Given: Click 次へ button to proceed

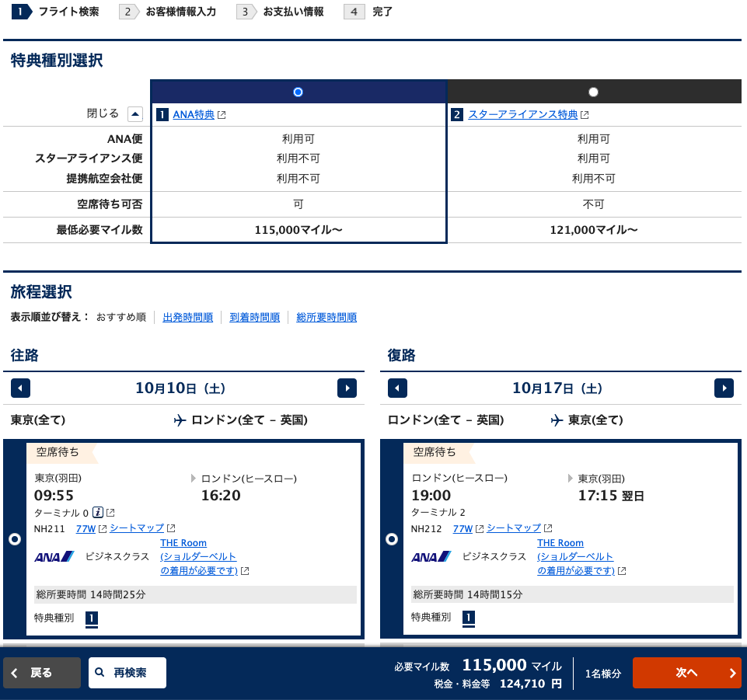Looking at the screenshot, I should click(686, 673).
